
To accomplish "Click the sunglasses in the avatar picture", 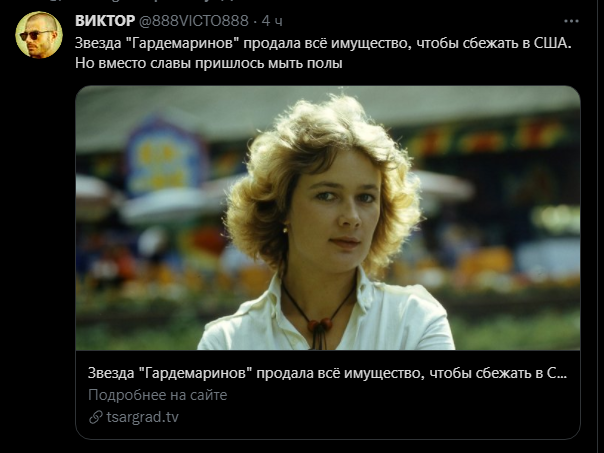I will coord(35,35).
